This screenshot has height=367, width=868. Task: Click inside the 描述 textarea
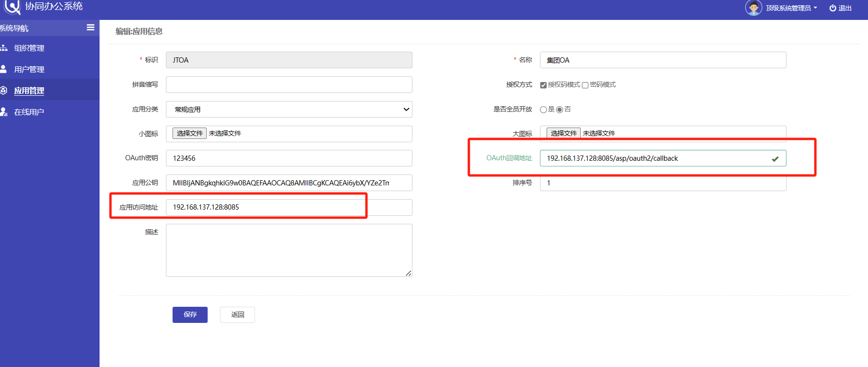pyautogui.click(x=289, y=250)
